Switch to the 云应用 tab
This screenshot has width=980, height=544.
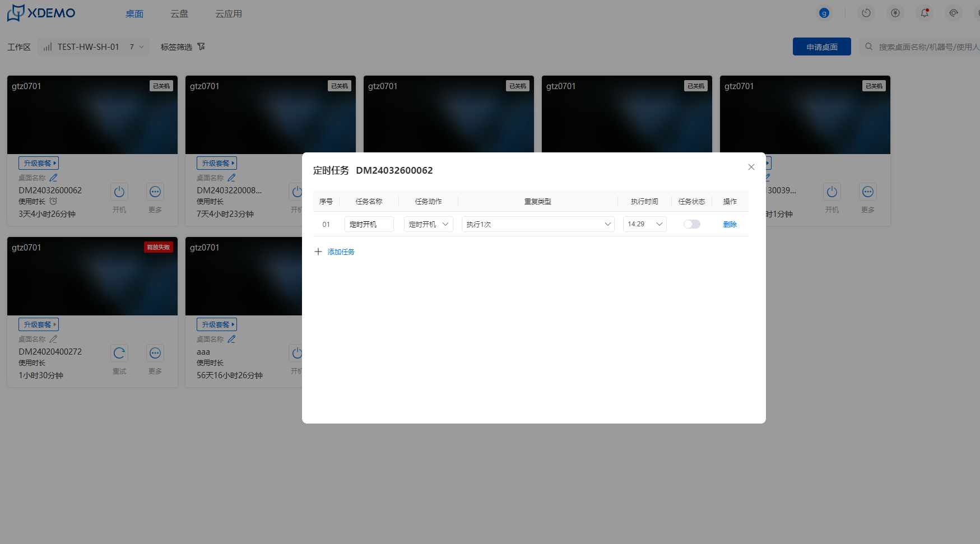[229, 14]
